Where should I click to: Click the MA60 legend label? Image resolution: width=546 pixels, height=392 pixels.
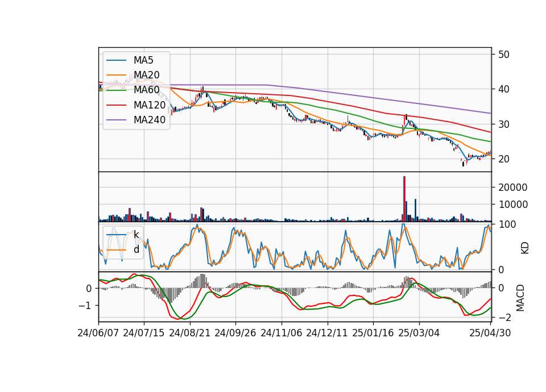coord(146,90)
